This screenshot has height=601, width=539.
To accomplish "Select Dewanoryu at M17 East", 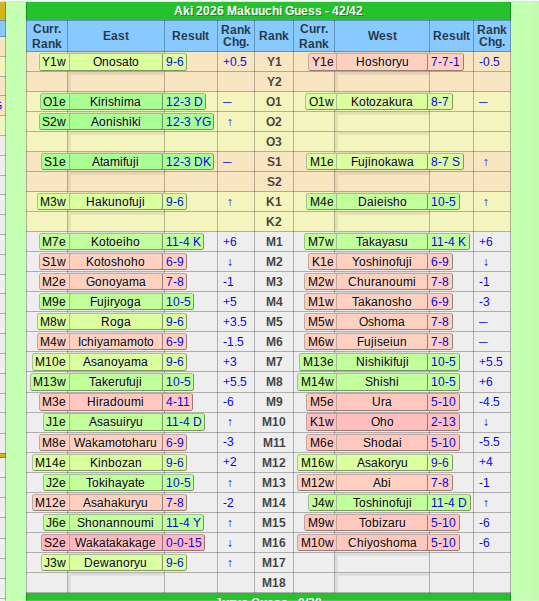I will click(x=116, y=562).
